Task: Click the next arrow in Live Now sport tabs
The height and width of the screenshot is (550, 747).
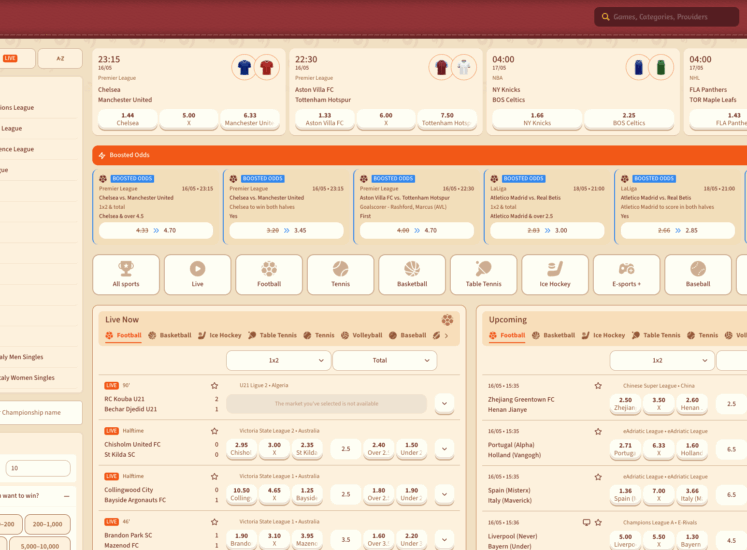Action: 446,336
